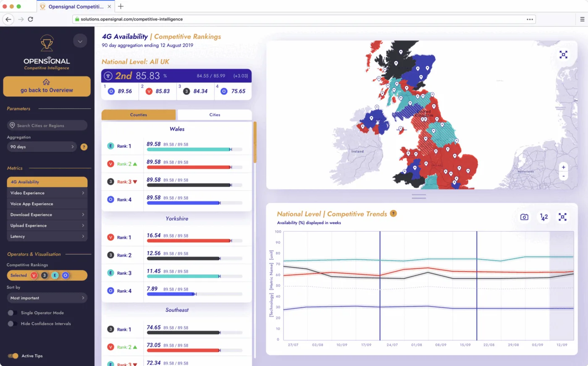
Task: Toggle the teal E operator in Selected
Action: click(55, 275)
